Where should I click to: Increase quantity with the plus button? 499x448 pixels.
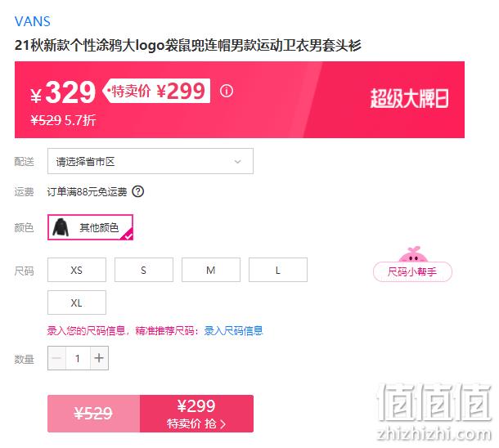(99, 358)
